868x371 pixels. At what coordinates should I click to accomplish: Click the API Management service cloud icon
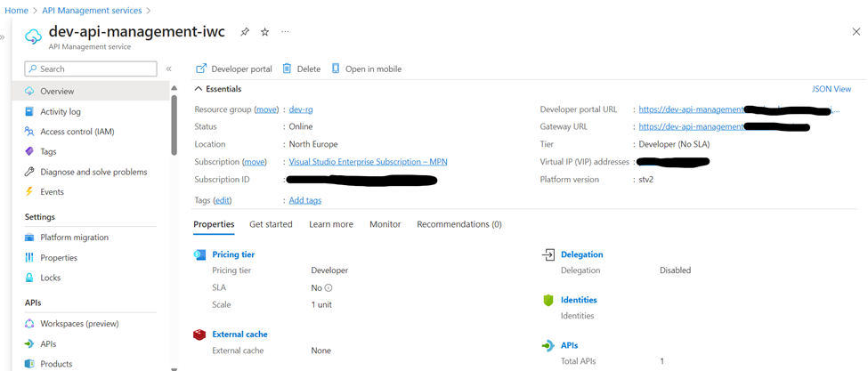click(33, 36)
